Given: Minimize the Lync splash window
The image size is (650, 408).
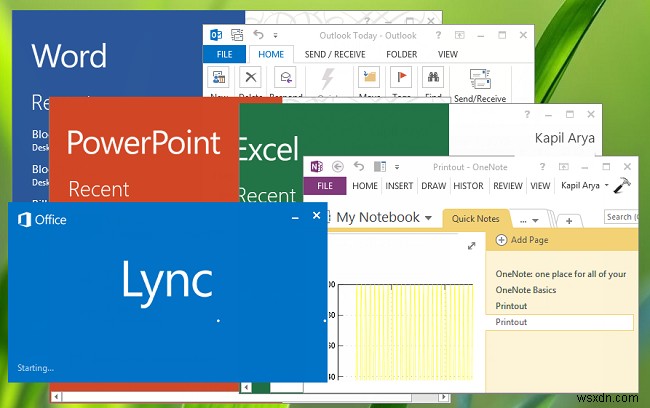Looking at the screenshot, I should coord(295,217).
